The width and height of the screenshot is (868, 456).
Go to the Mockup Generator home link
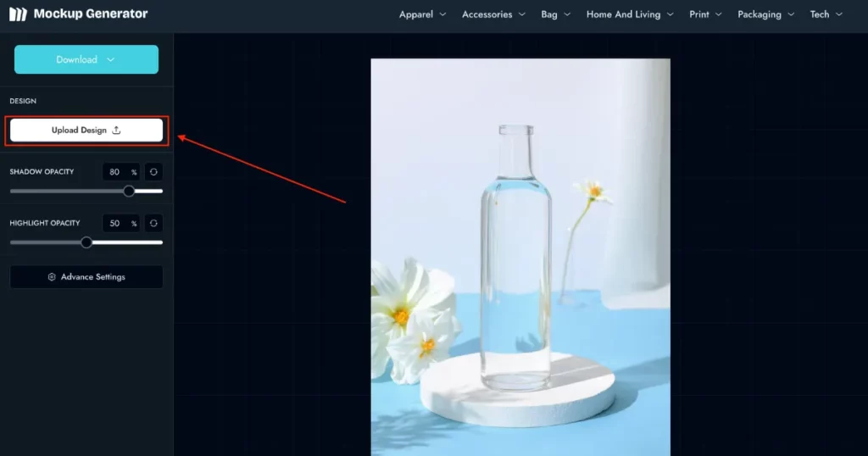(x=90, y=14)
